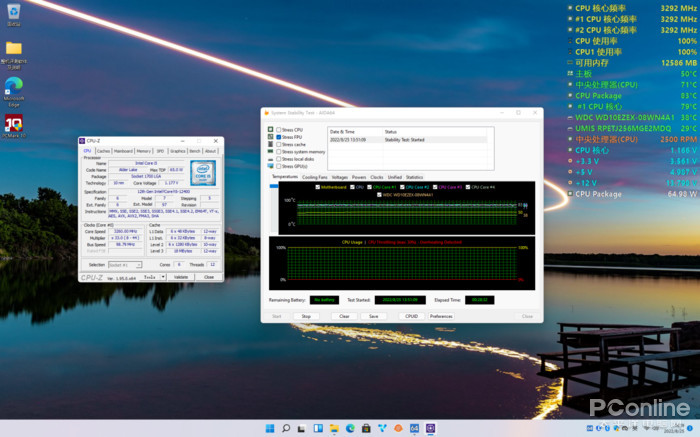Open the Memory tab in CPU-Z
The image size is (700, 437).
pyautogui.click(x=143, y=151)
